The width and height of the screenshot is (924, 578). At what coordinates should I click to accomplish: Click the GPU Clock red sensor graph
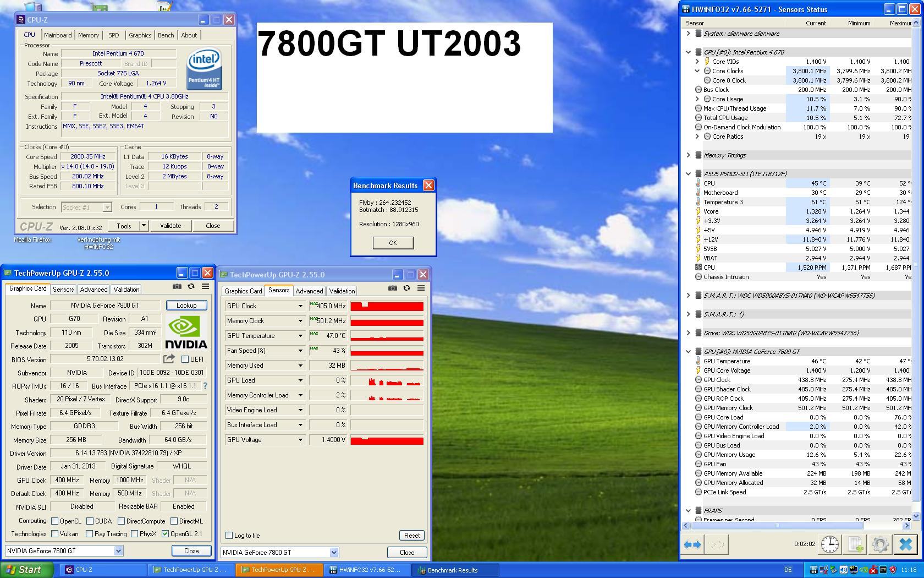pos(387,306)
